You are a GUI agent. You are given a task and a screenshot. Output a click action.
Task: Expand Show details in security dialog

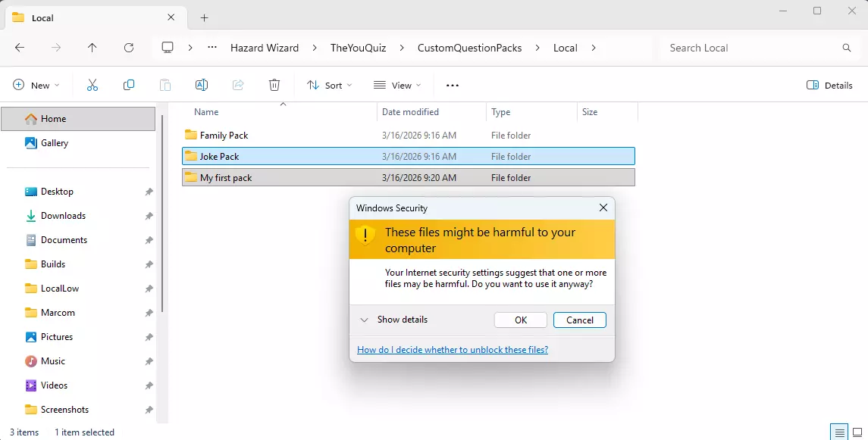pyautogui.click(x=394, y=320)
